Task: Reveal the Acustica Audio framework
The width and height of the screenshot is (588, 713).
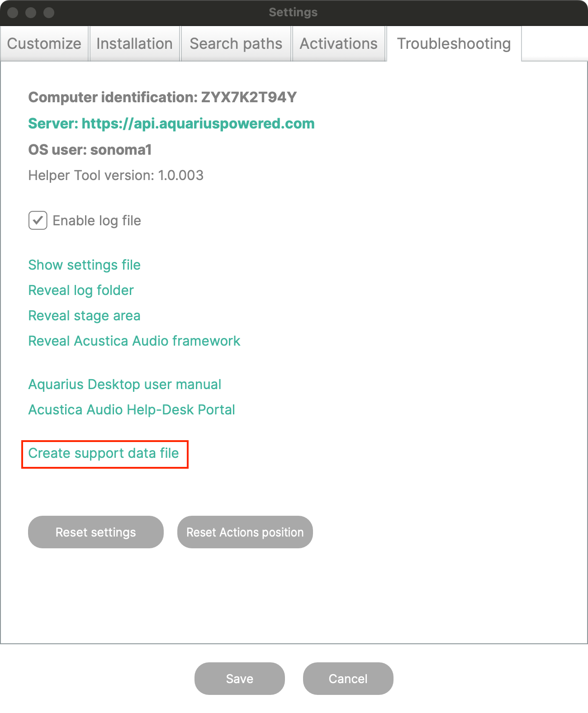Action: pyautogui.click(x=134, y=341)
